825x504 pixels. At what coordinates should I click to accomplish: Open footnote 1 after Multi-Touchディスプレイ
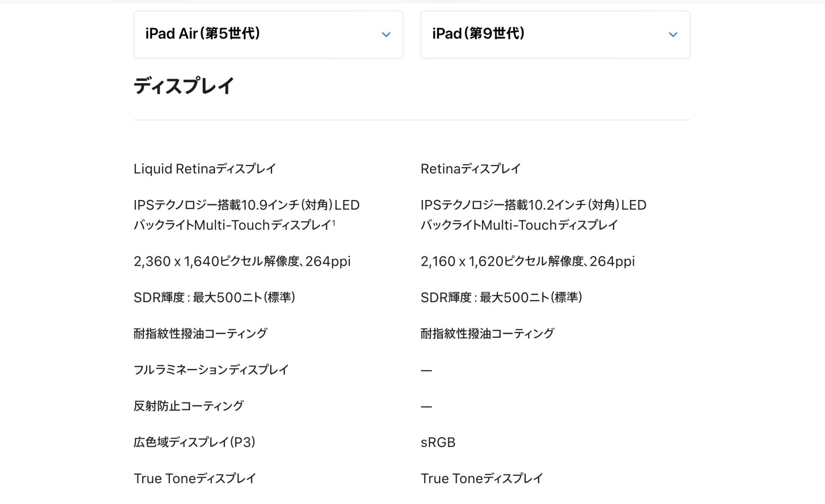coord(334,222)
